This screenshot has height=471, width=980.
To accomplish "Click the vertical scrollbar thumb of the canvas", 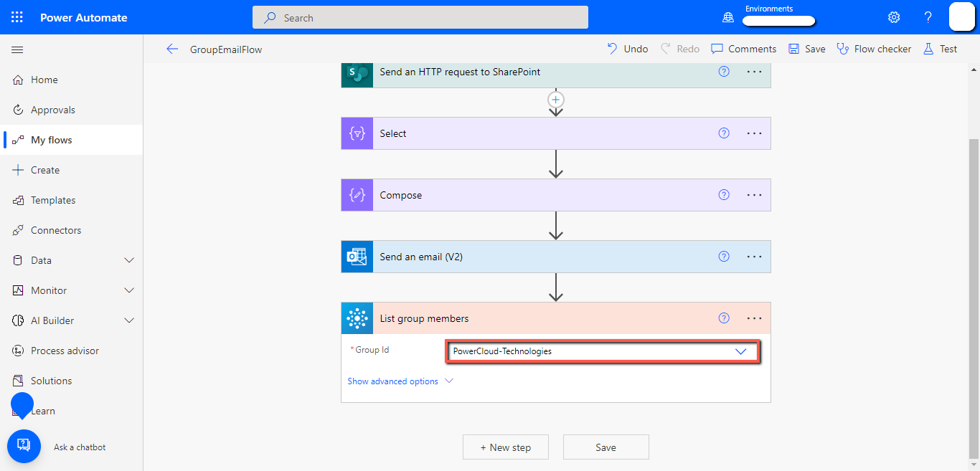I will click(974, 298).
